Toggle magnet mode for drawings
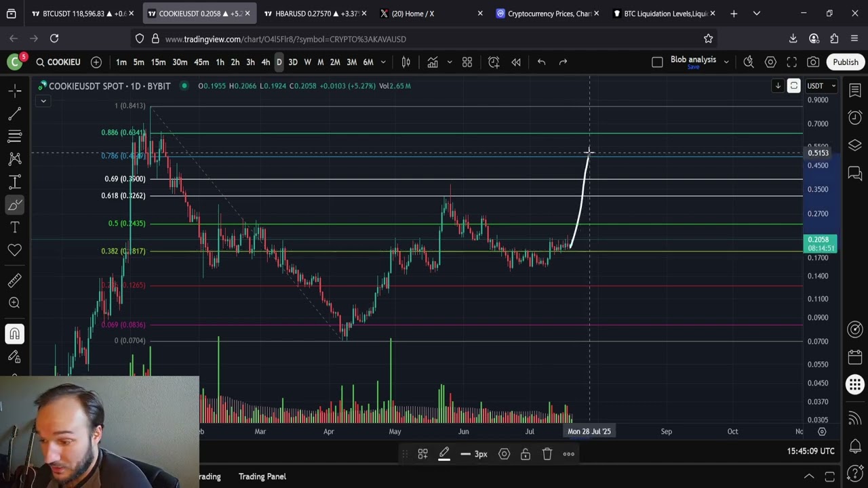Screen dimensions: 868x488 pyautogui.click(x=15, y=333)
